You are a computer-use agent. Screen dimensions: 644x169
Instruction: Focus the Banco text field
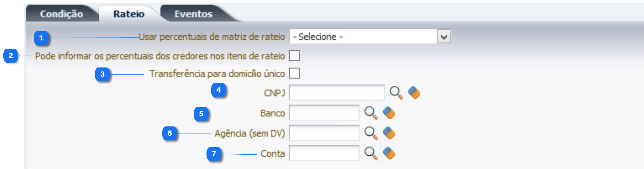pos(324,113)
